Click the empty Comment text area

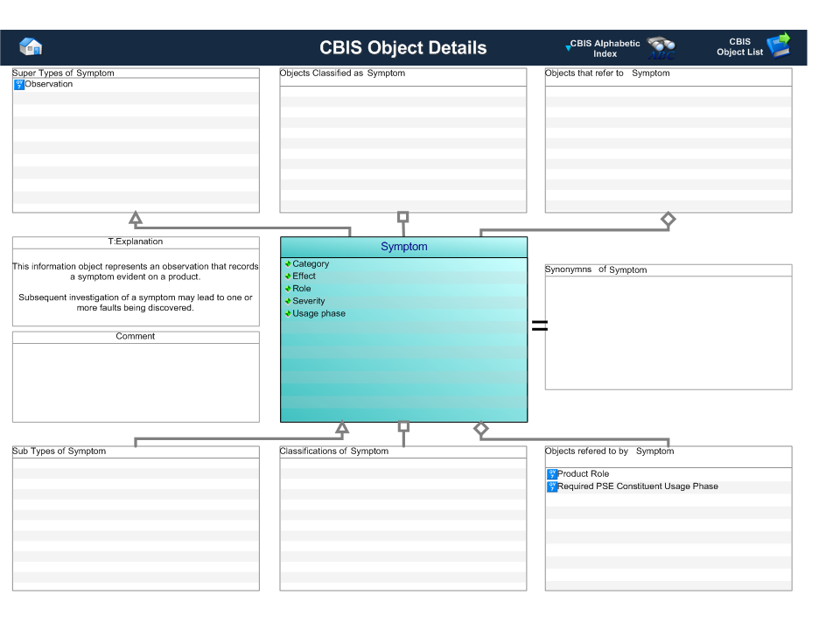(136, 382)
